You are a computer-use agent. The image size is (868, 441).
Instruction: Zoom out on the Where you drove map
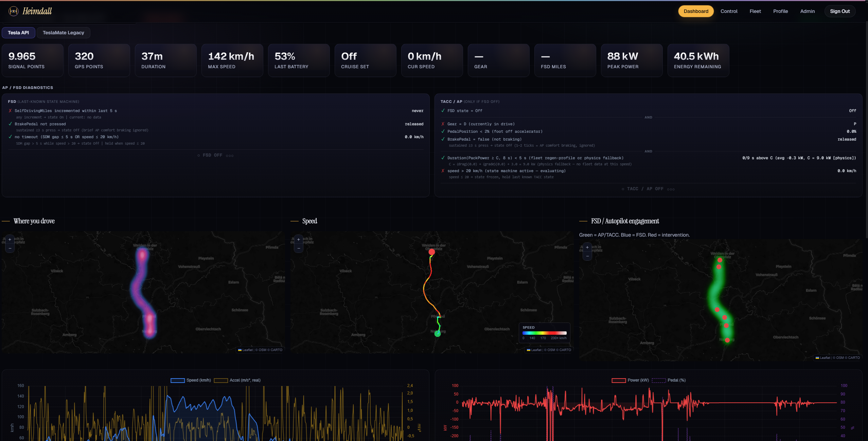[10, 249]
